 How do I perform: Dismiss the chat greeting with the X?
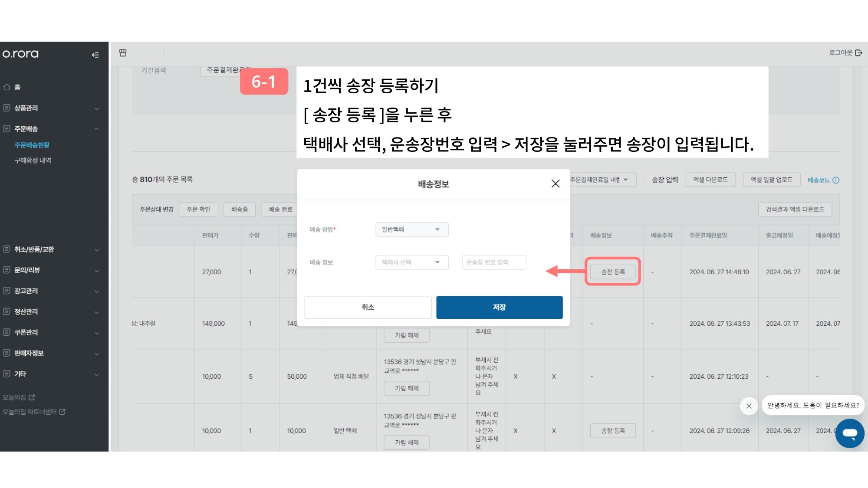pos(749,406)
